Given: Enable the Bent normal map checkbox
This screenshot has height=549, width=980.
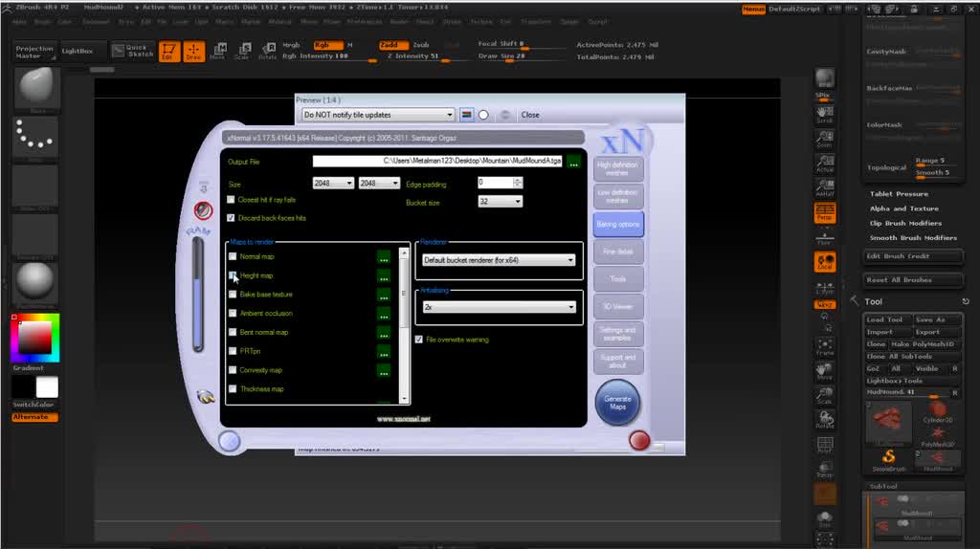Looking at the screenshot, I should point(233,332).
